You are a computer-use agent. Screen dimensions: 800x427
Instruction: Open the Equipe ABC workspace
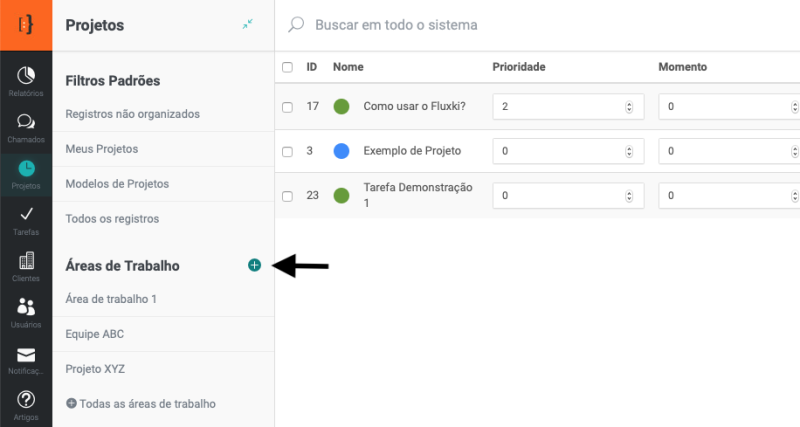click(x=94, y=334)
